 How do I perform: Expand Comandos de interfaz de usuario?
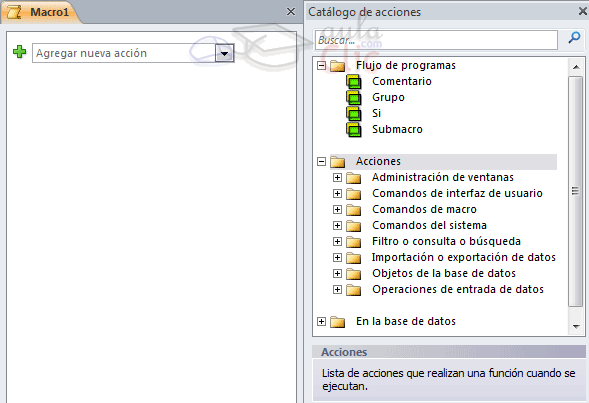pyautogui.click(x=337, y=194)
